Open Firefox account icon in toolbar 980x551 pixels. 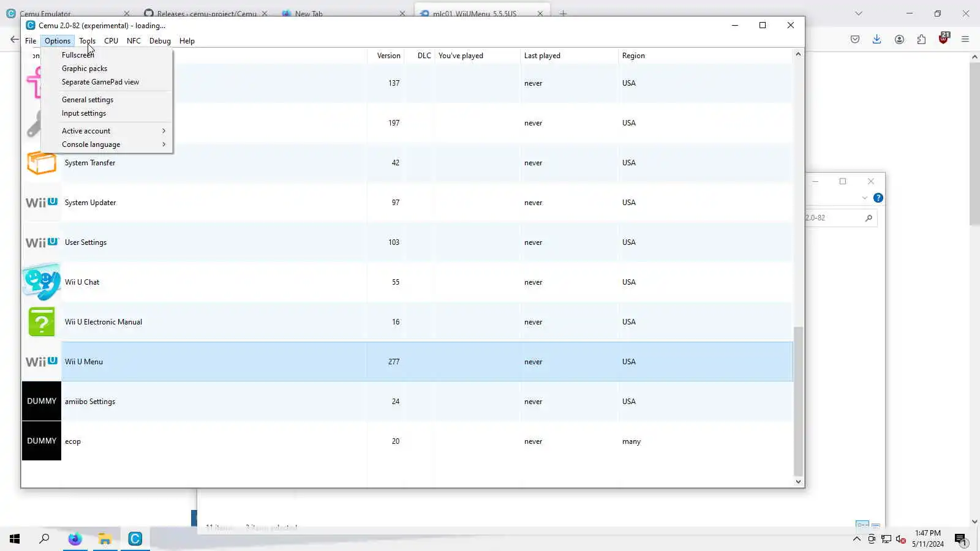pyautogui.click(x=899, y=39)
